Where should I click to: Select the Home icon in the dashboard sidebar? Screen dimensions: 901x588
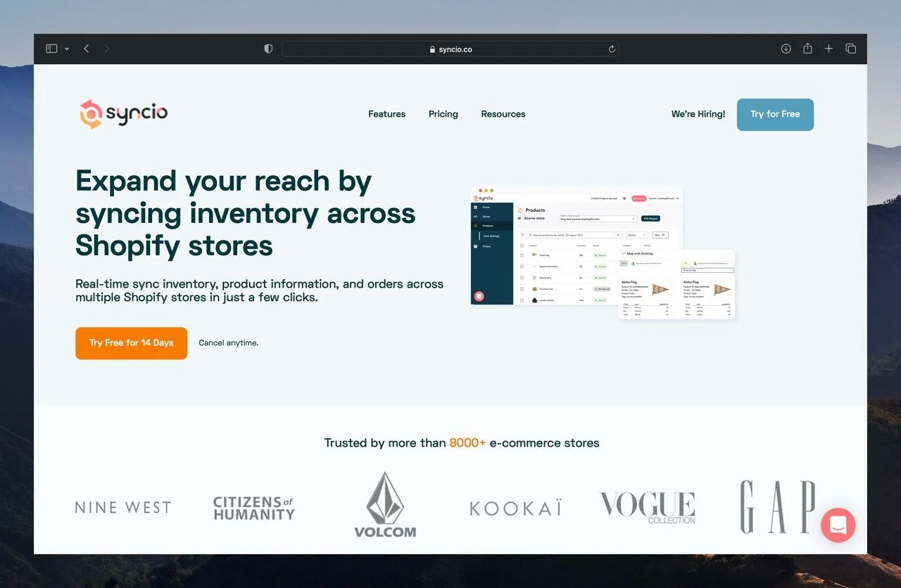coord(475,207)
